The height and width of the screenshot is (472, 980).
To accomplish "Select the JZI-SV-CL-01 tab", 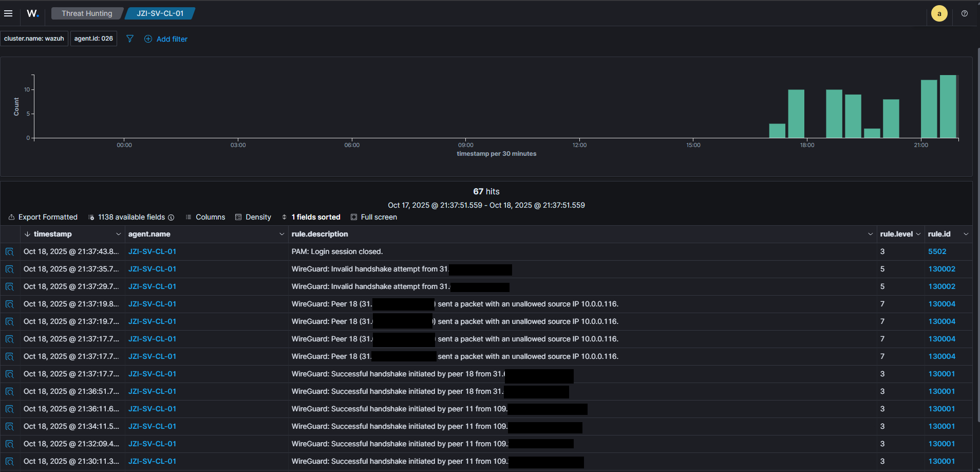I will pyautogui.click(x=160, y=14).
